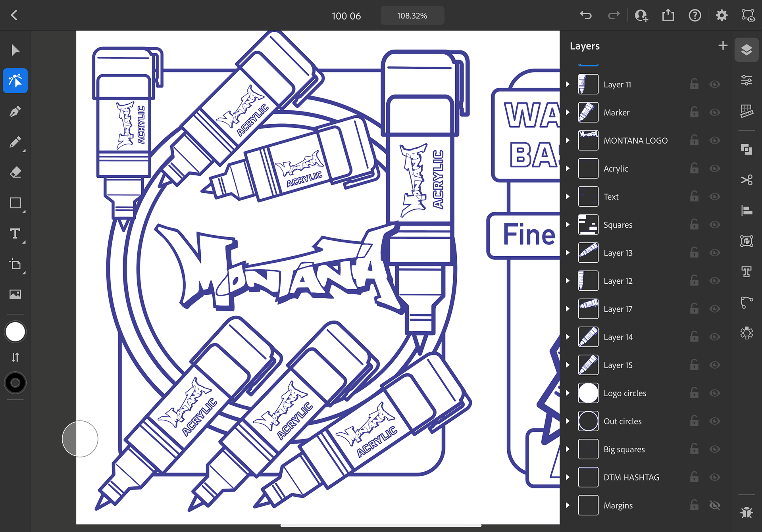Select the Layer 14 row
This screenshot has width=762, height=532.
coord(645,337)
